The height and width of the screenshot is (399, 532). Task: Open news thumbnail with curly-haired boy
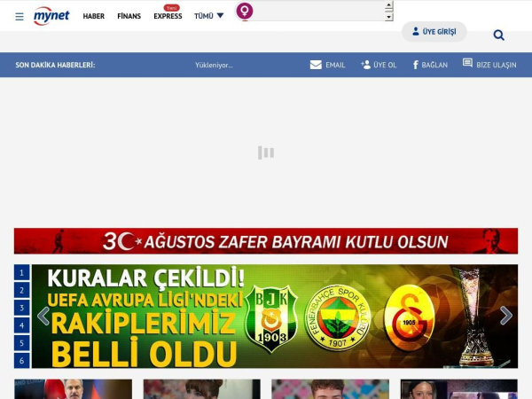pos(330,389)
